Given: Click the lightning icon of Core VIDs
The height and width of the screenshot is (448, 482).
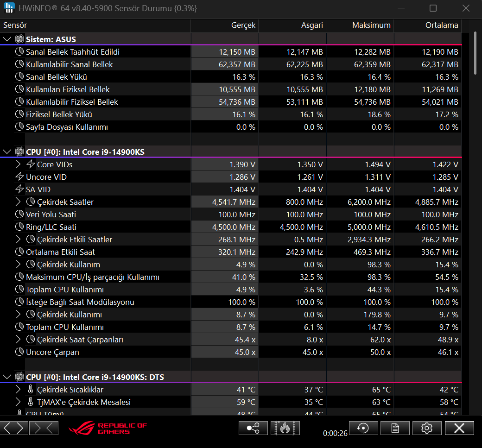Looking at the screenshot, I should click(x=31, y=164).
